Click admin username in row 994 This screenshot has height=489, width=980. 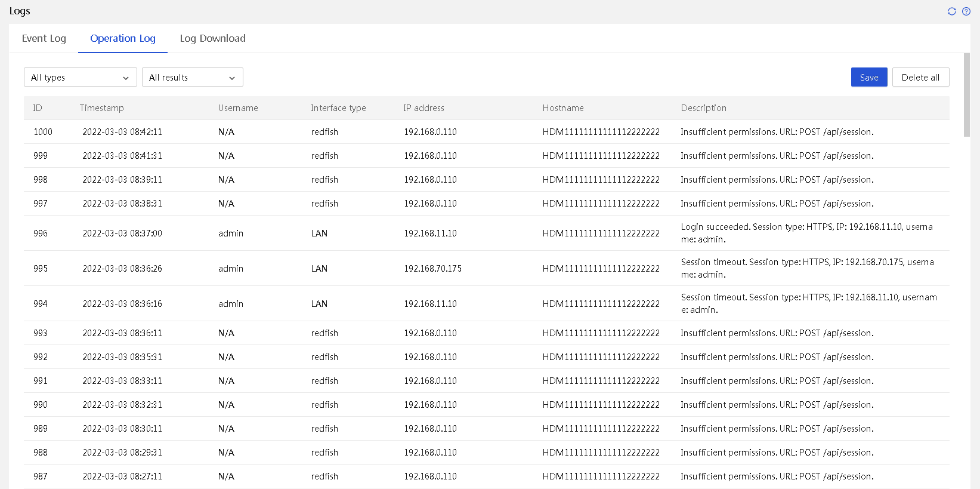click(x=231, y=304)
